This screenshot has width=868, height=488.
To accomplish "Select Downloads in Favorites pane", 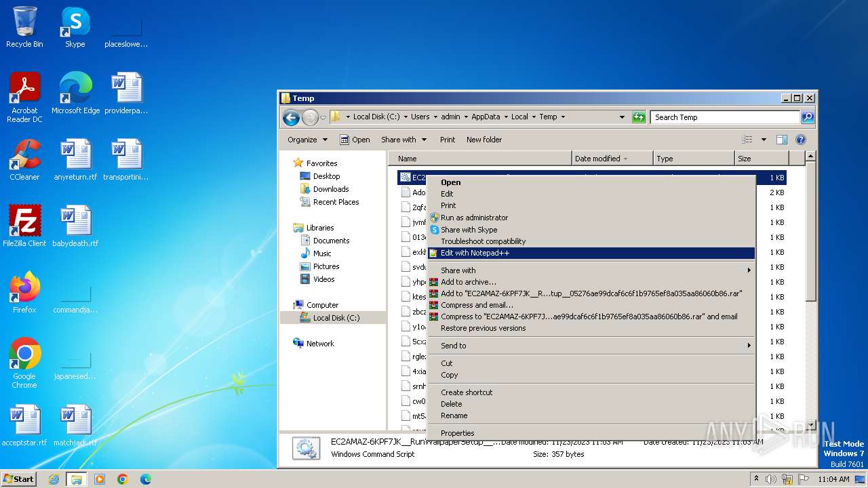I will pyautogui.click(x=331, y=189).
